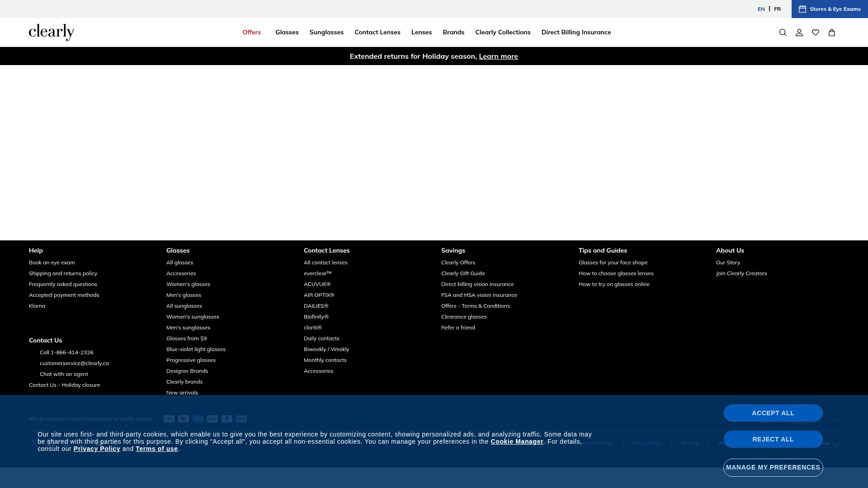Open Glasses from $9 link
The height and width of the screenshot is (488, 868).
(x=187, y=338)
